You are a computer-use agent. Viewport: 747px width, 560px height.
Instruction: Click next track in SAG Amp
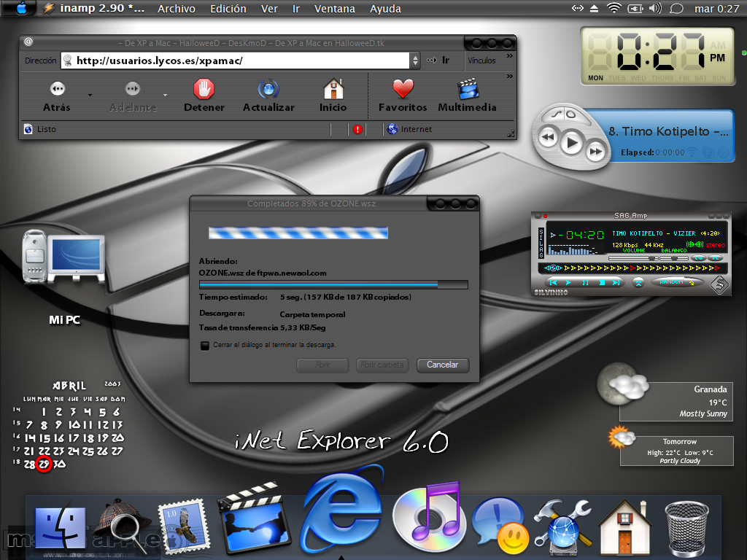(x=616, y=282)
